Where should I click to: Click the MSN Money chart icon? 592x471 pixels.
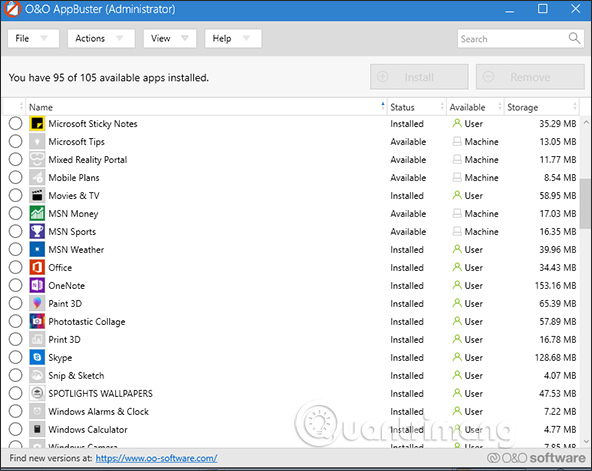click(37, 214)
